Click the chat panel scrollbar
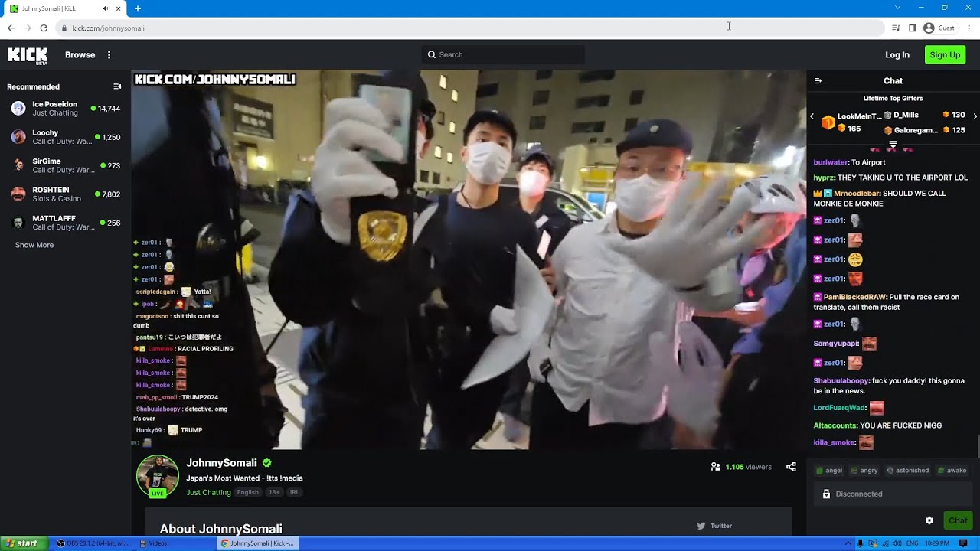Viewport: 980px width, 551px height. (977, 445)
